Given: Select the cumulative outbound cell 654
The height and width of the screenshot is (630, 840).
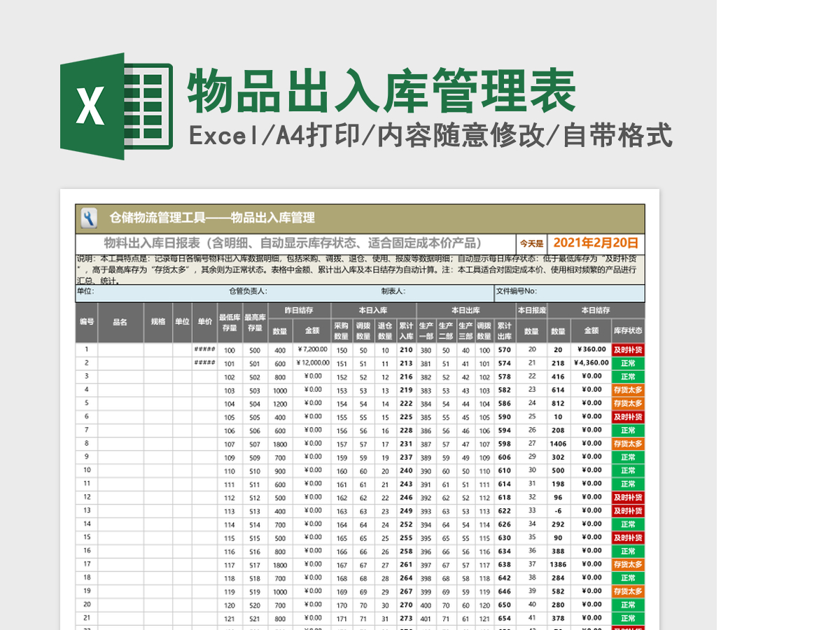Looking at the screenshot, I should 504,618.
